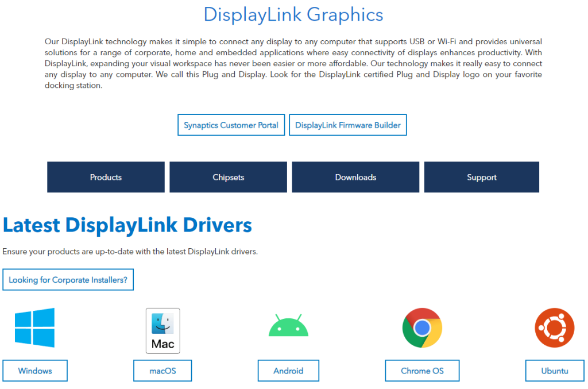This screenshot has height=389, width=588.
Task: Open the Windows driver download button
Action: pos(35,371)
